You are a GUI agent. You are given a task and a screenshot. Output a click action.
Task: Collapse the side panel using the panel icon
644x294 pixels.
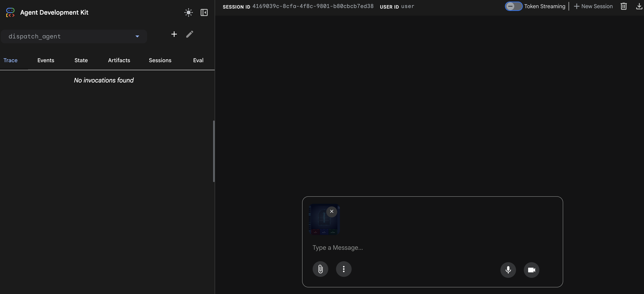204,12
